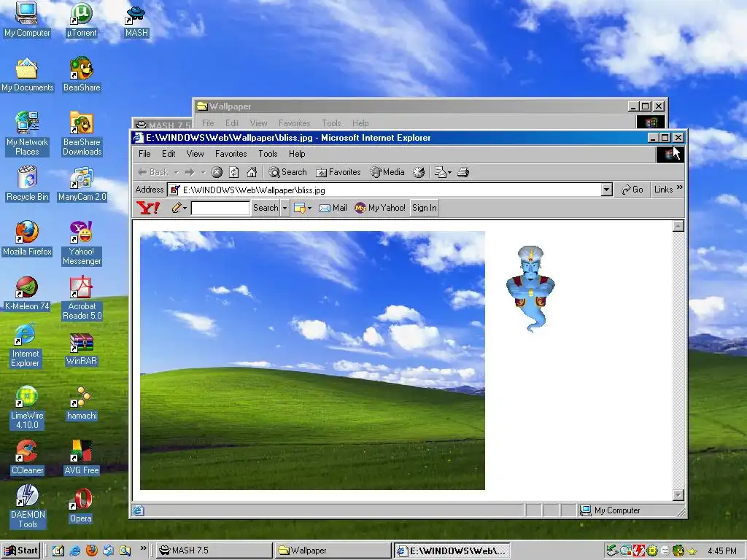Open the Favorites menu in Internet Explorer
This screenshot has width=747, height=560.
pyautogui.click(x=231, y=154)
